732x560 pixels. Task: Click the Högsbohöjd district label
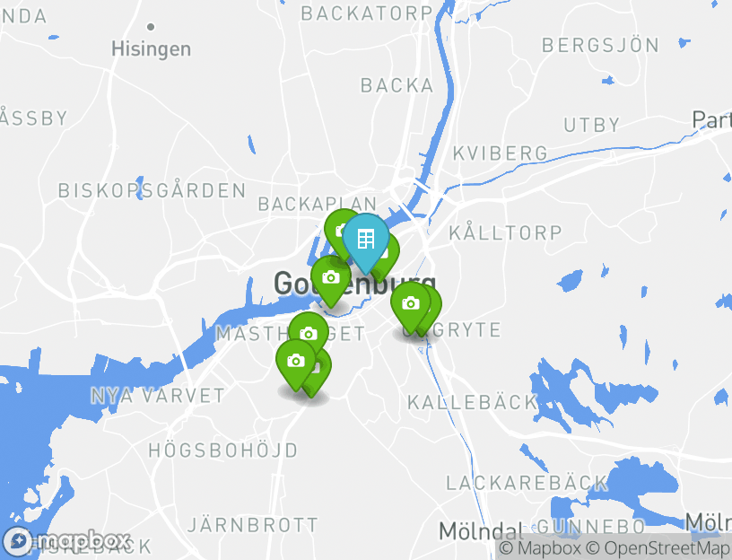[x=222, y=451]
